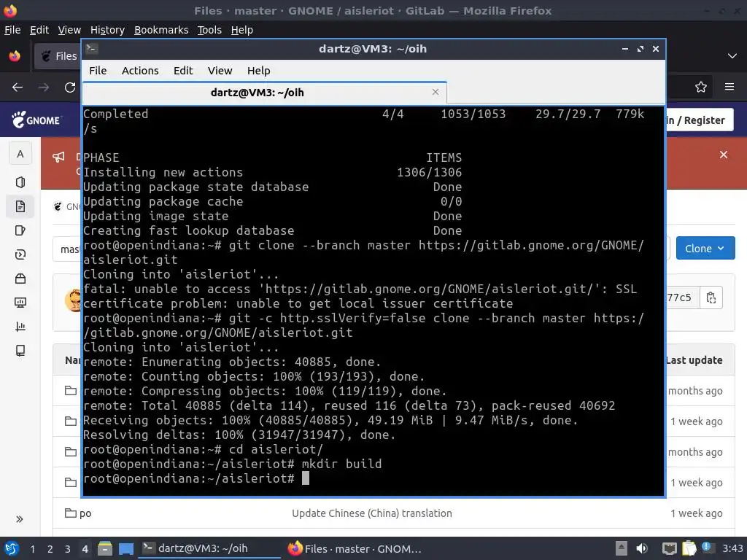This screenshot has height=560, width=747.
Task: Open Firefox Help menu
Action: click(242, 30)
